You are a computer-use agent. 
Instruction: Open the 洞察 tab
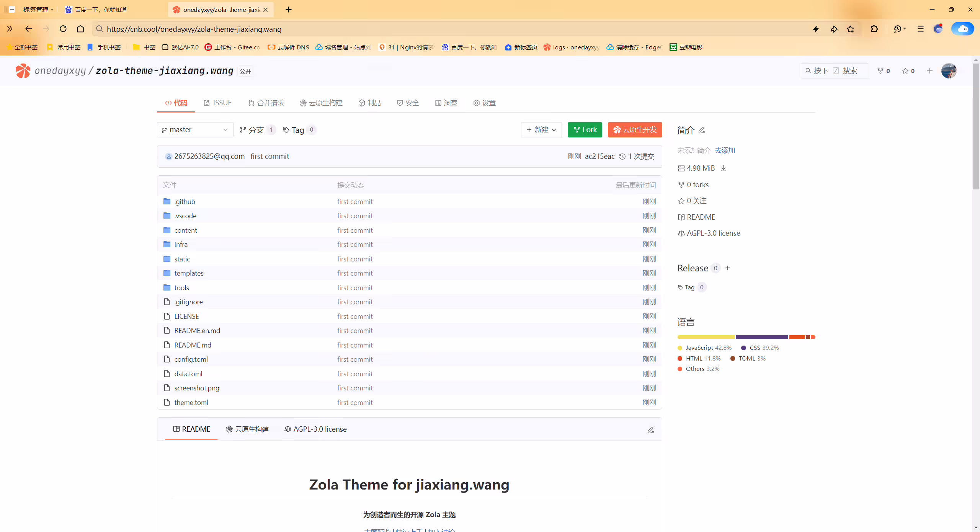point(446,103)
